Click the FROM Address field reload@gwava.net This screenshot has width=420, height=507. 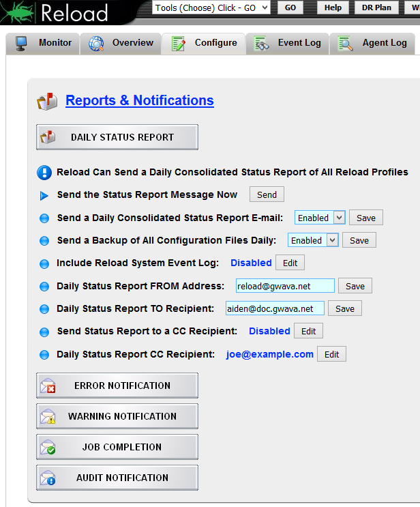[285, 286]
